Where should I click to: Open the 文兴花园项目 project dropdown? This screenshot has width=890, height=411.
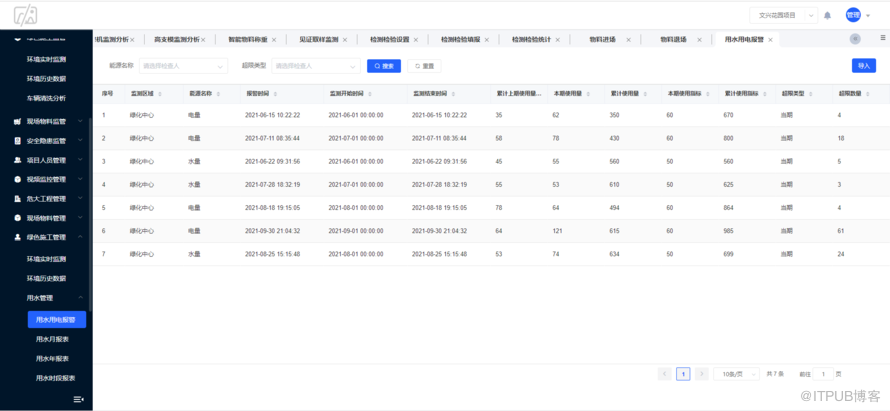coord(783,15)
